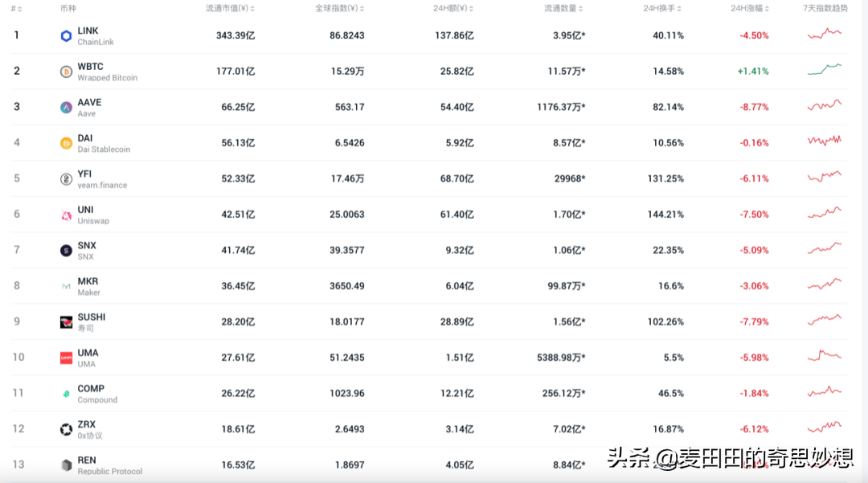Click the UMA red logo icon

click(x=66, y=358)
